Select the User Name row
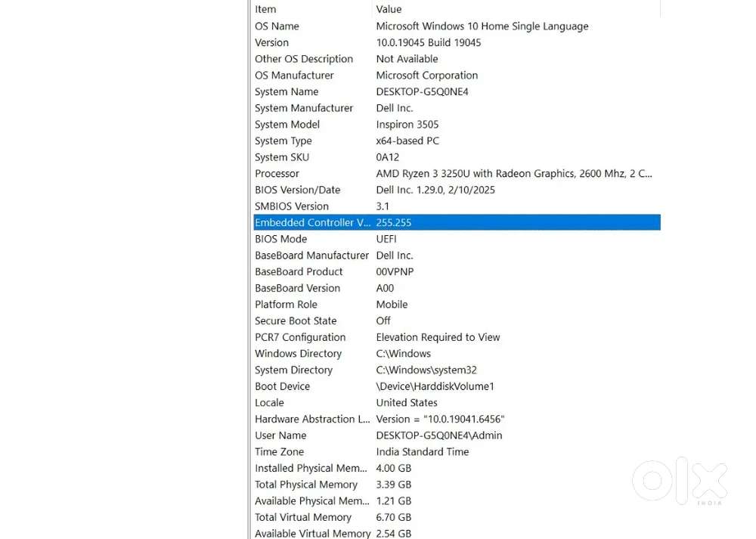 [x=457, y=436]
